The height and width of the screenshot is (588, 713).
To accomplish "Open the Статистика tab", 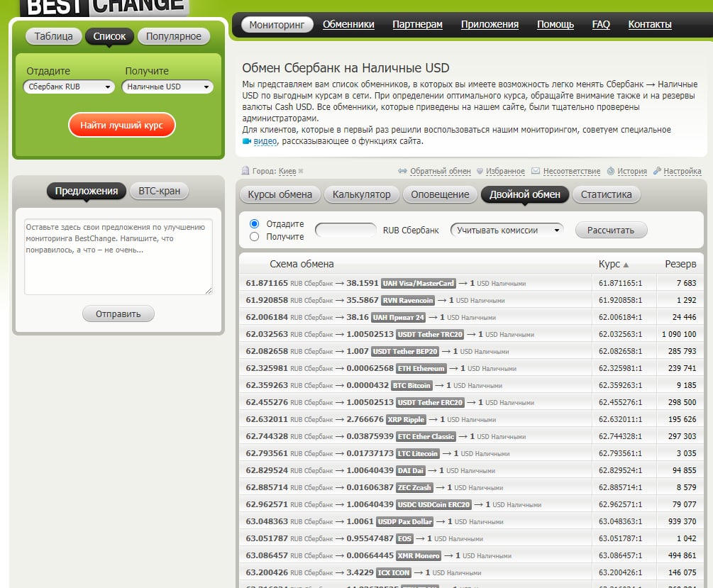I will (606, 194).
